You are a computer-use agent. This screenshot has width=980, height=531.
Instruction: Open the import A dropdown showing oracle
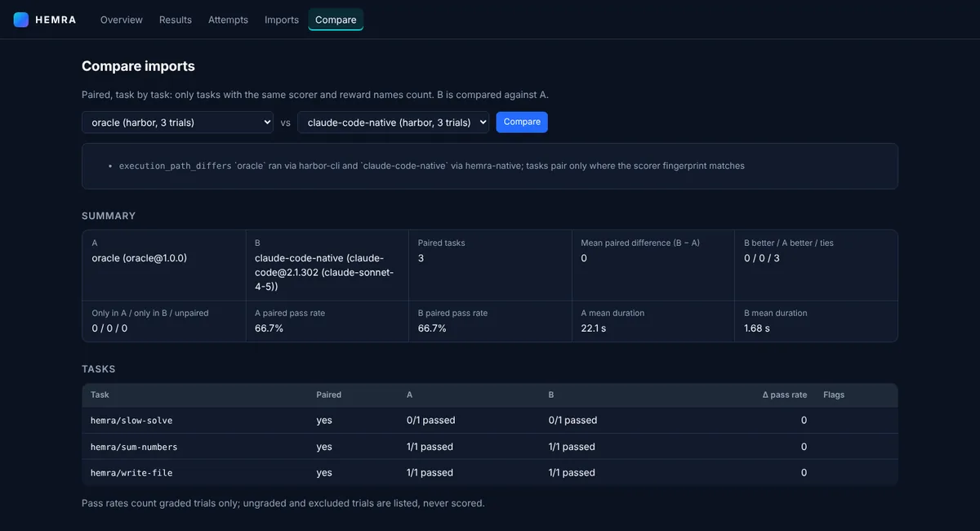click(177, 123)
